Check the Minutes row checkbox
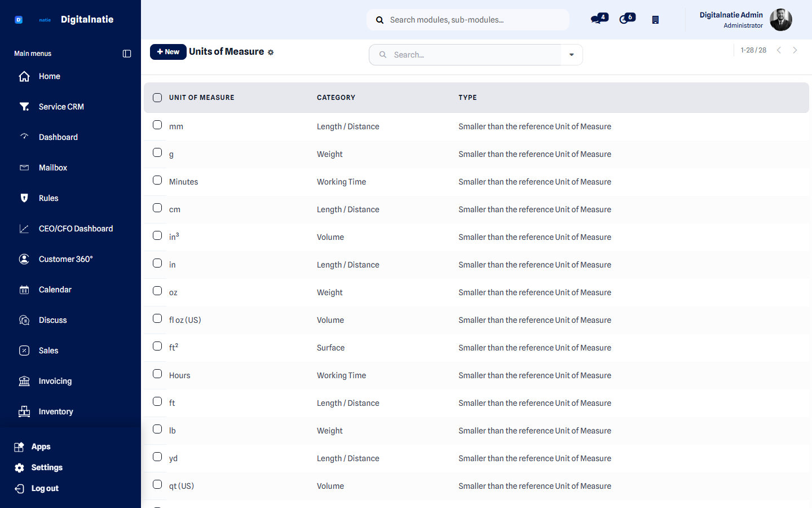 click(157, 180)
